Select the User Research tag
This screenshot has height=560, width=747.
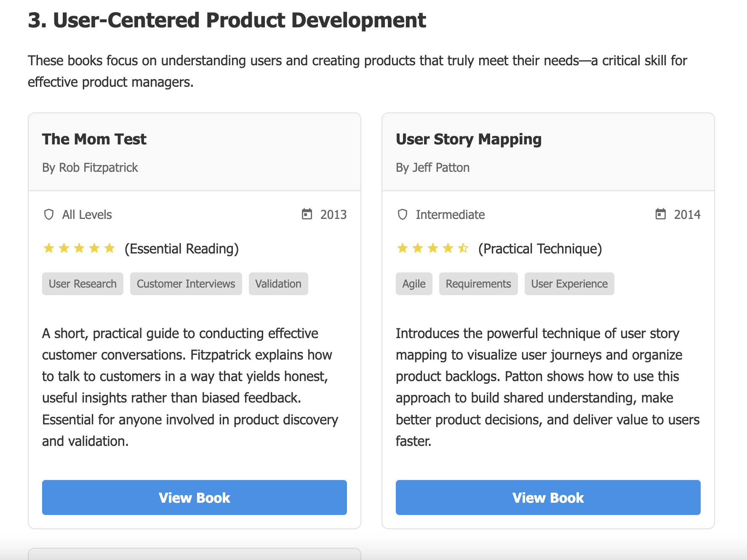[83, 284]
